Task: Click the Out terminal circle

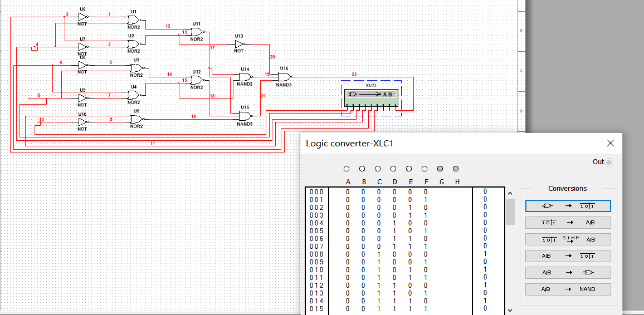Action: click(x=609, y=163)
